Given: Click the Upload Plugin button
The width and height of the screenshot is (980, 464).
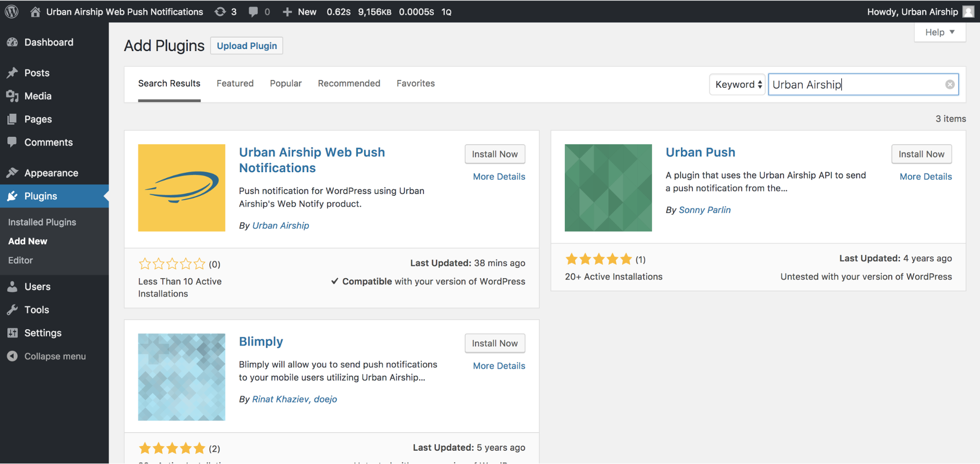Looking at the screenshot, I should [246, 46].
